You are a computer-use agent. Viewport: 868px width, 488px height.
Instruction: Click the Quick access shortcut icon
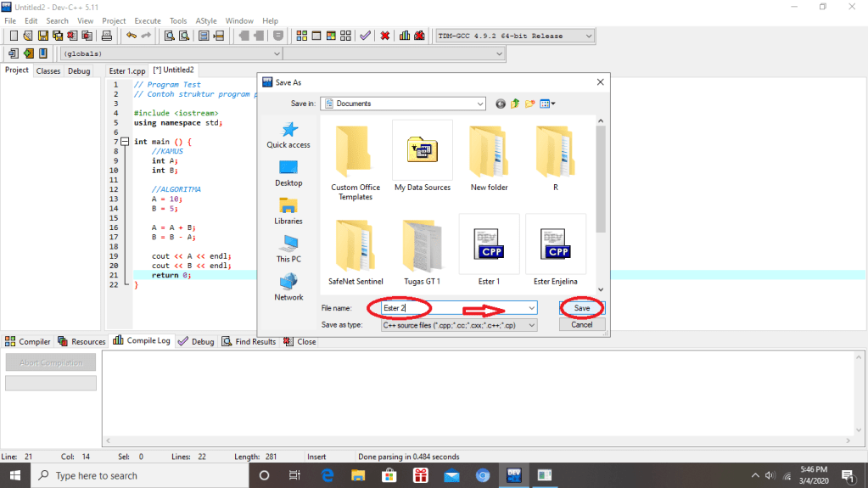[x=288, y=130]
